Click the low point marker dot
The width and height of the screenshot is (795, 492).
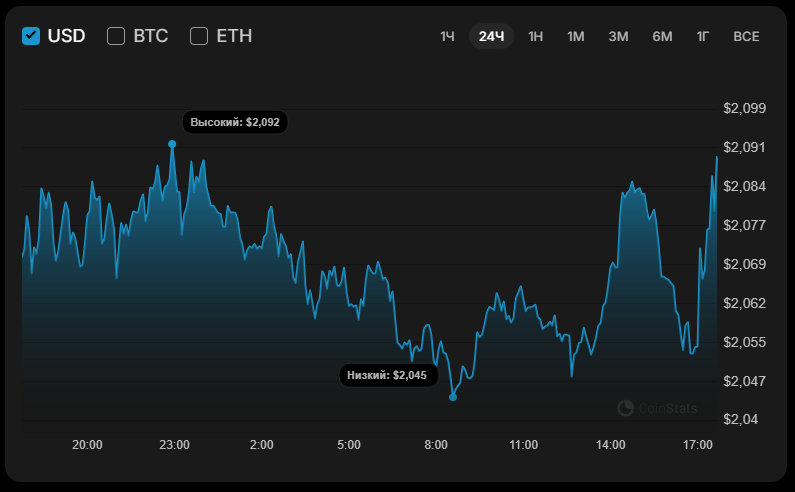453,397
